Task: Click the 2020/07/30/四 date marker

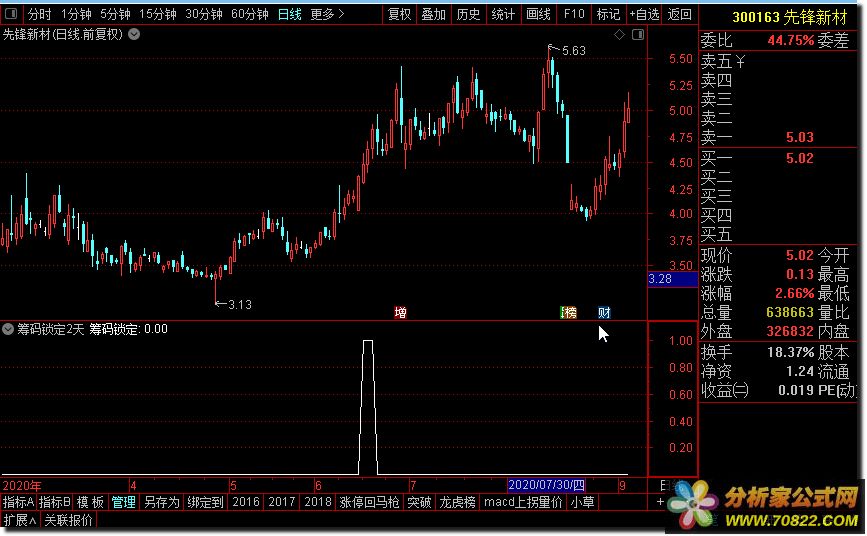Action: pos(546,485)
